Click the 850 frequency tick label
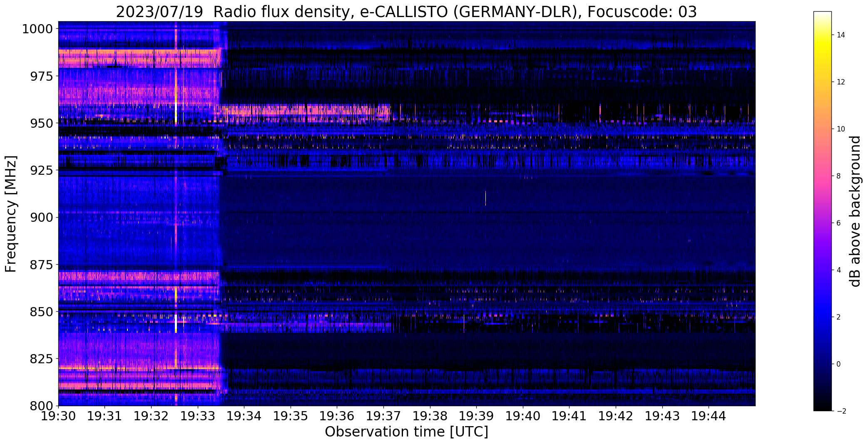 coord(42,311)
